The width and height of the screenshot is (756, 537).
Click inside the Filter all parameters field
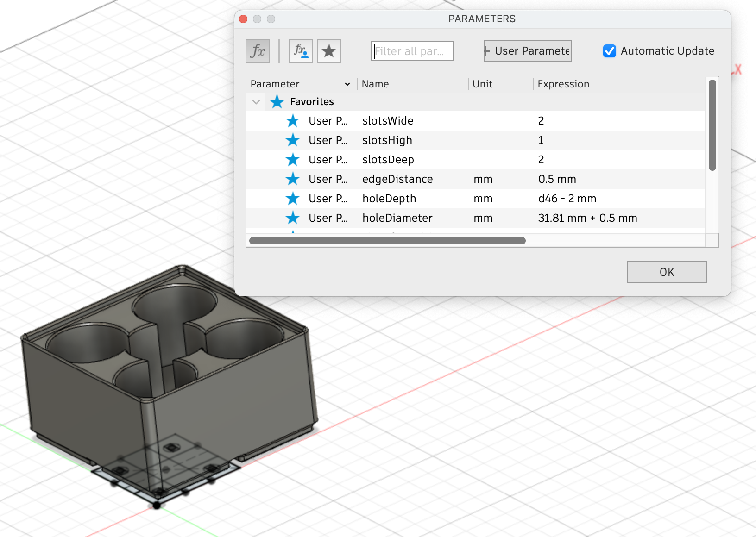411,51
